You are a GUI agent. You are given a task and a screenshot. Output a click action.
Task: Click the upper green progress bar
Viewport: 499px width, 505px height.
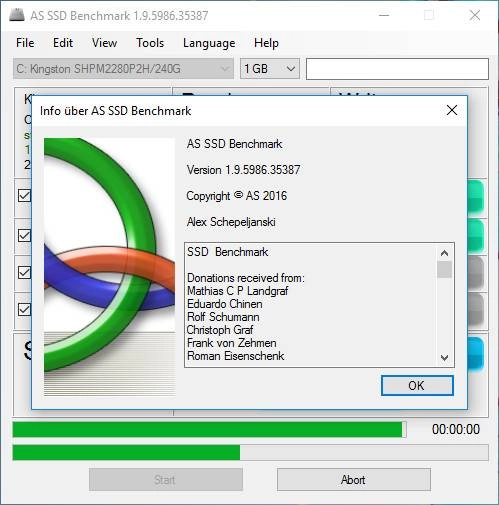(x=209, y=429)
